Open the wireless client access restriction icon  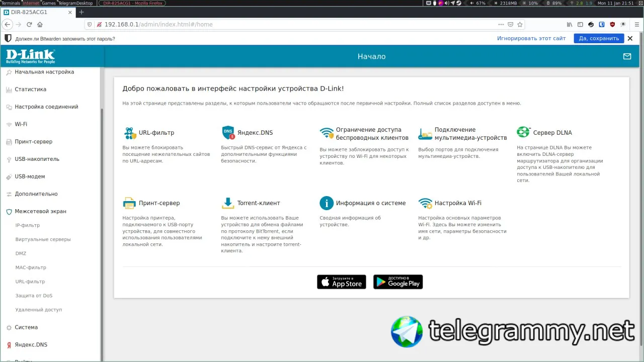click(x=327, y=133)
